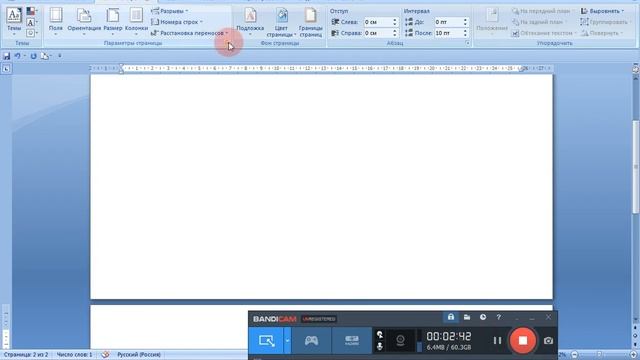Open Bandicam output folder icon
This screenshot has width=640, height=360.
pos(467,317)
